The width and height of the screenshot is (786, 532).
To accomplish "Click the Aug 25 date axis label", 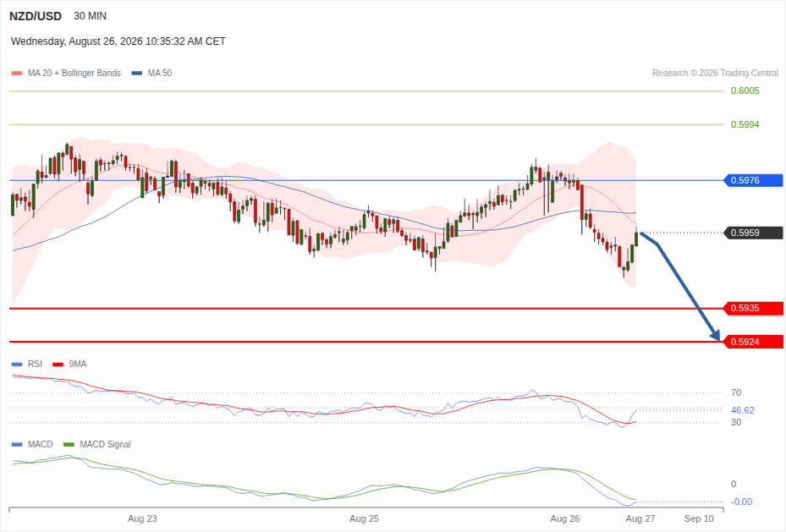I will [364, 518].
